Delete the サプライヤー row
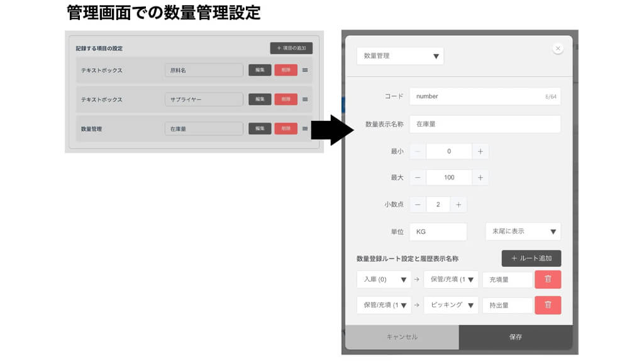 tap(286, 99)
